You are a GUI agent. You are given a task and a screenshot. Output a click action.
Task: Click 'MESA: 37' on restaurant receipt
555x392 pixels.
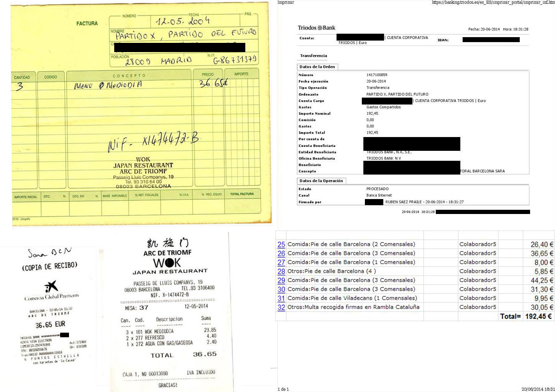tap(136, 308)
